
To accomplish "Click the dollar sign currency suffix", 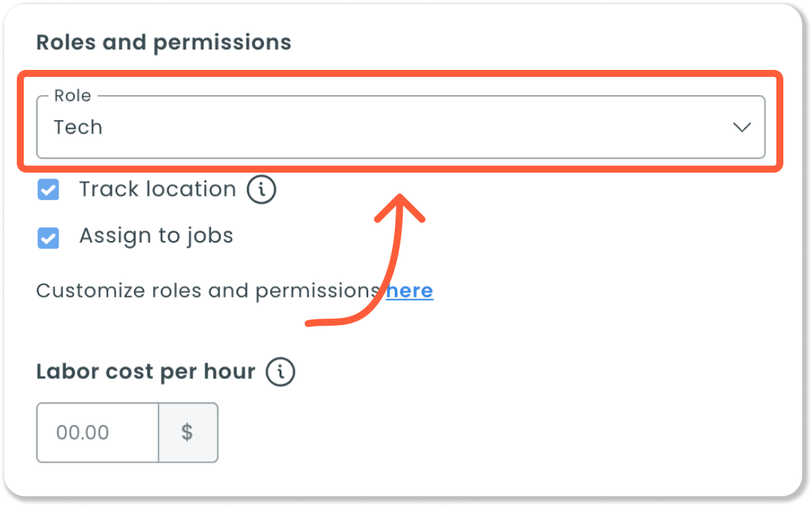I will pyautogui.click(x=187, y=433).
